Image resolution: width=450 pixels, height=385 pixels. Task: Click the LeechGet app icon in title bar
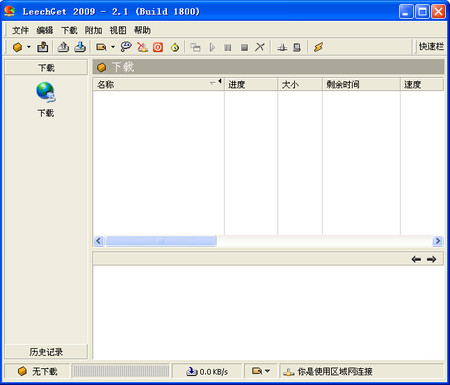[10, 11]
